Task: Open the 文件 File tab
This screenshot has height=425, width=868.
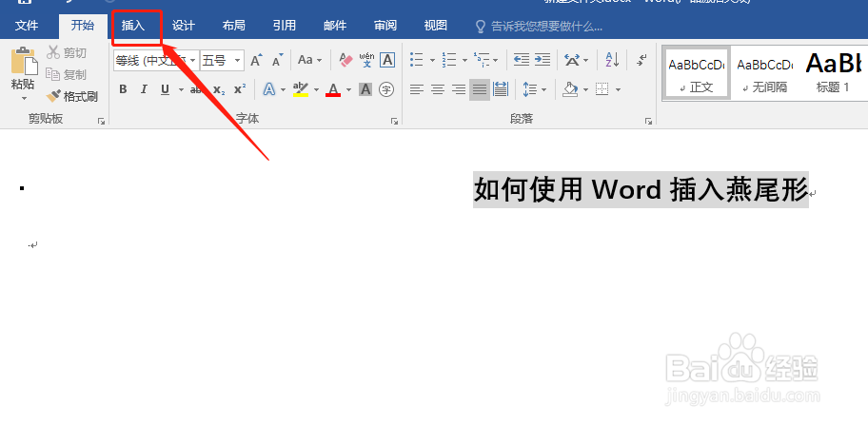Action: pos(27,26)
